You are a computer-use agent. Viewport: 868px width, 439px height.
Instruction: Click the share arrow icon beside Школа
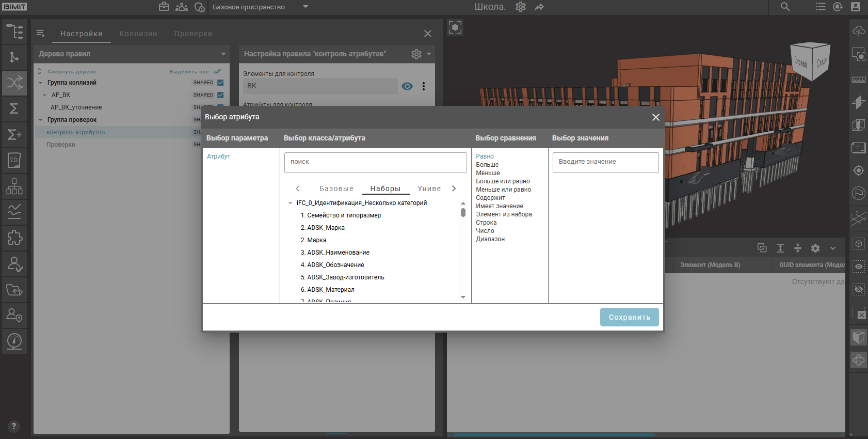pyautogui.click(x=539, y=7)
